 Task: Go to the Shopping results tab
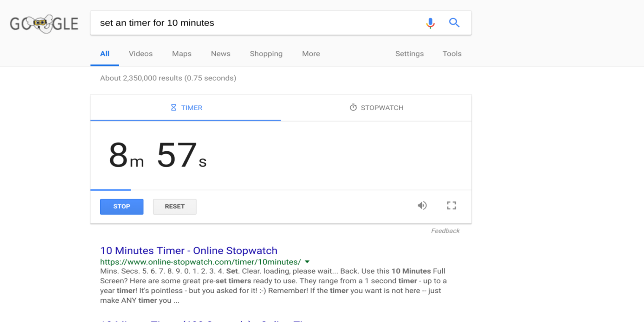tap(266, 54)
